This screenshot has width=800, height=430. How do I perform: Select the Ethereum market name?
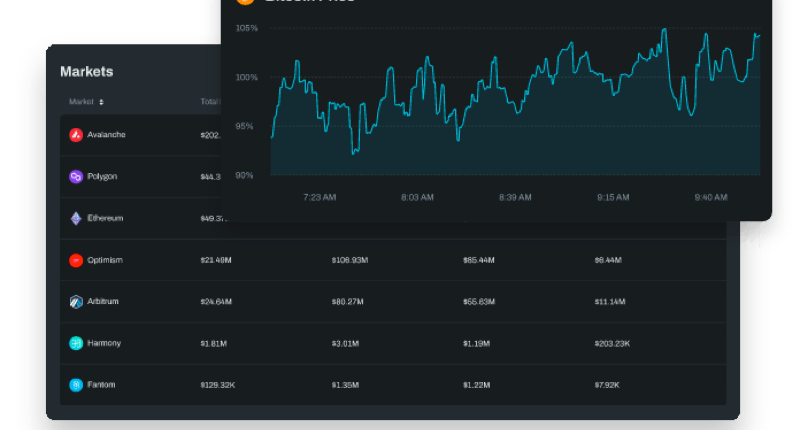pos(105,218)
